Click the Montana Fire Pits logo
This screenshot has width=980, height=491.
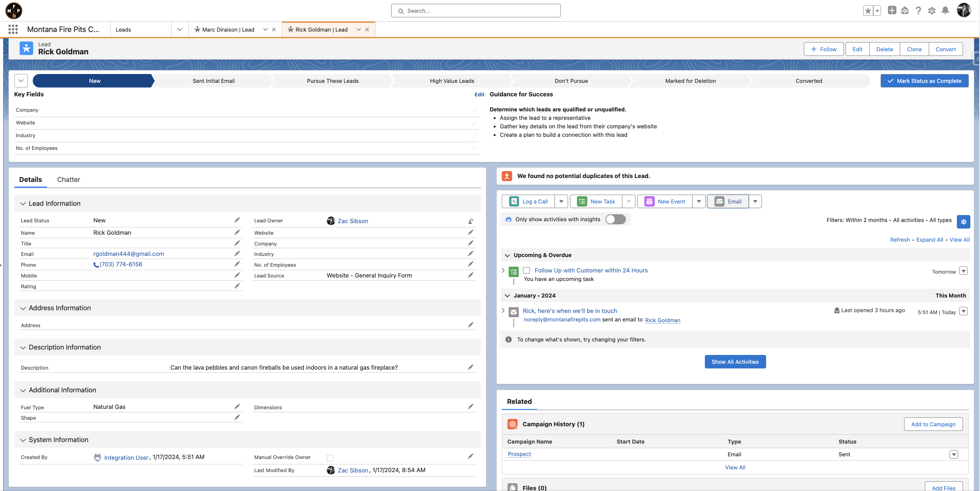[x=14, y=11]
